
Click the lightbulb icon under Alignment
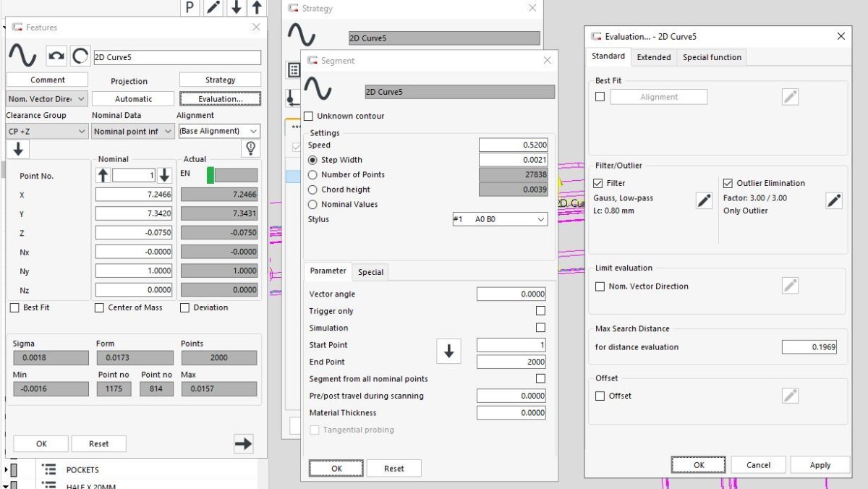250,148
